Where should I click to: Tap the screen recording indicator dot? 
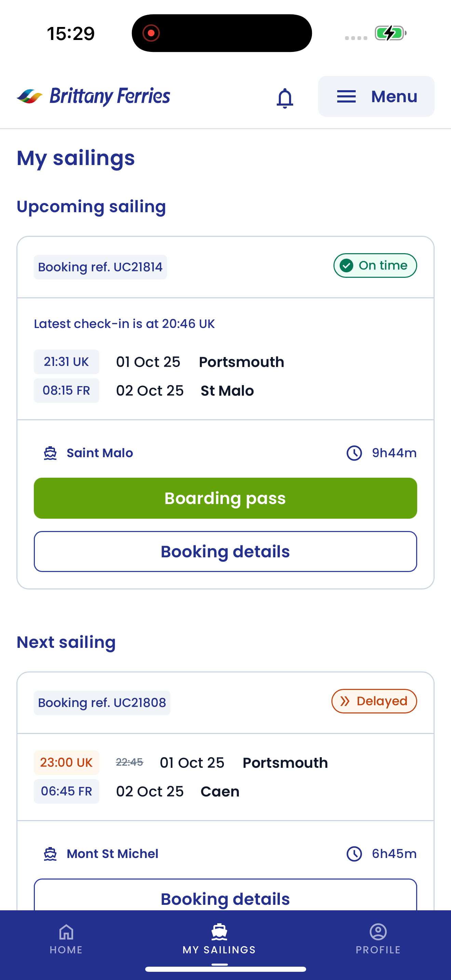coord(151,33)
